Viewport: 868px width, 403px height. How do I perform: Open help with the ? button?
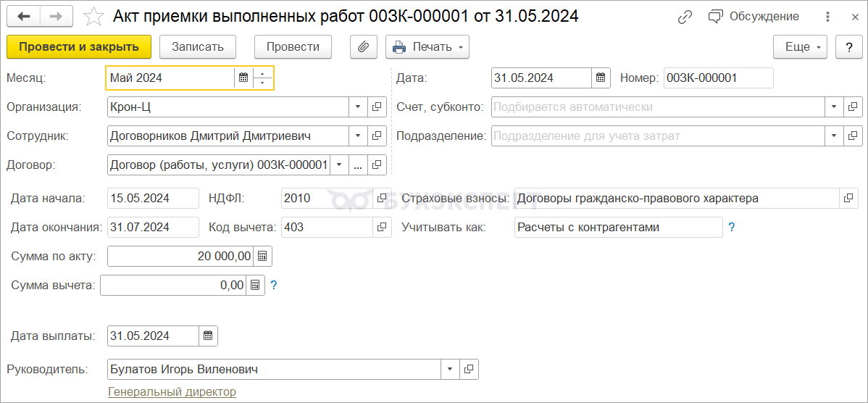click(849, 47)
